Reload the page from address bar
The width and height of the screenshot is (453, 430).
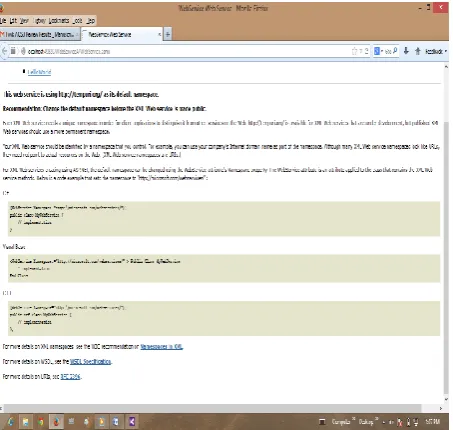coord(366,51)
